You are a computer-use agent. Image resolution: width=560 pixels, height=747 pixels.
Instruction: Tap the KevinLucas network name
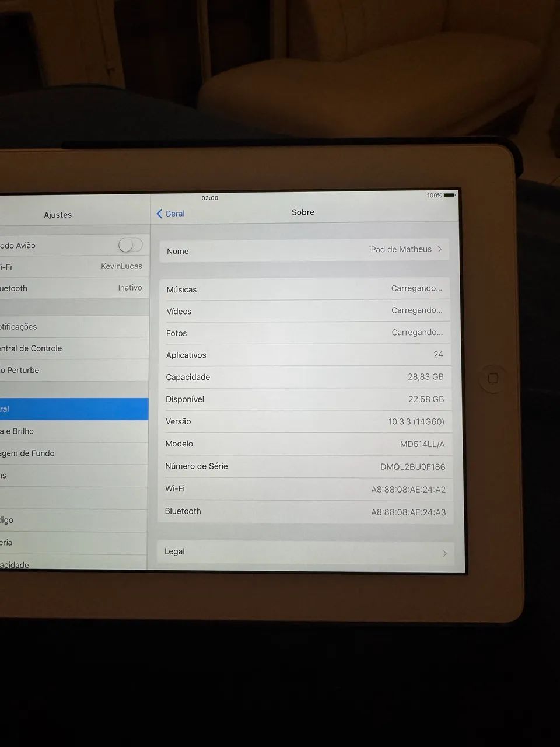click(121, 266)
